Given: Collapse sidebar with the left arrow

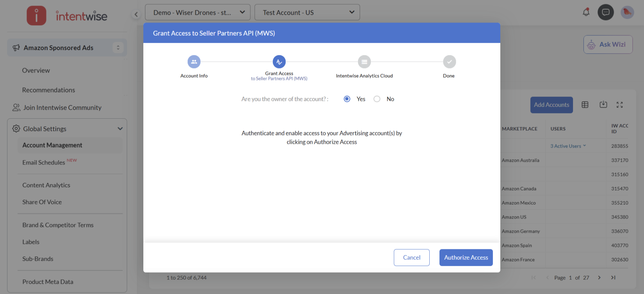Looking at the screenshot, I should [136, 14].
